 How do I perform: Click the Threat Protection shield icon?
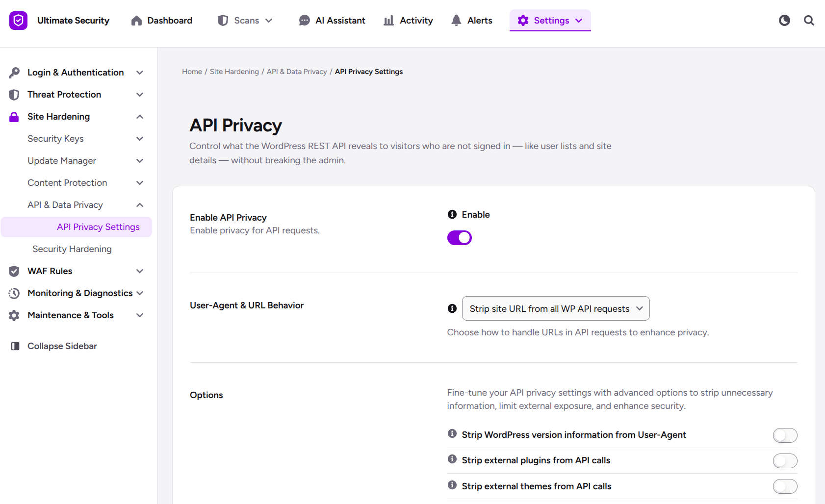click(x=14, y=95)
